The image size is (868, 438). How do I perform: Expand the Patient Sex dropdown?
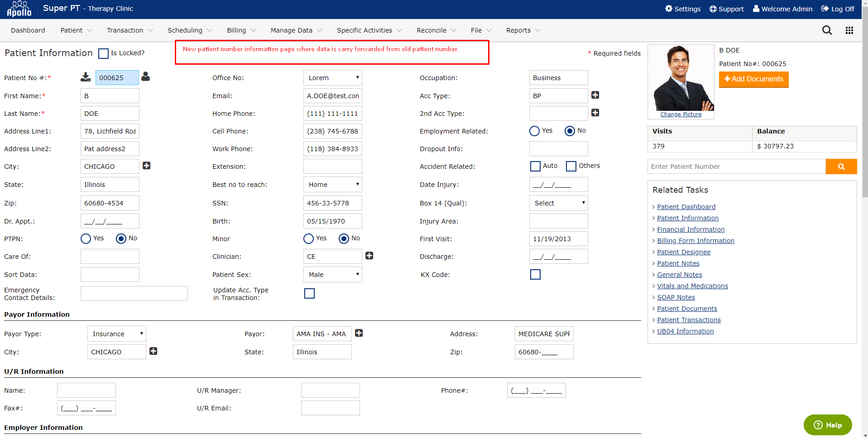[x=332, y=275]
